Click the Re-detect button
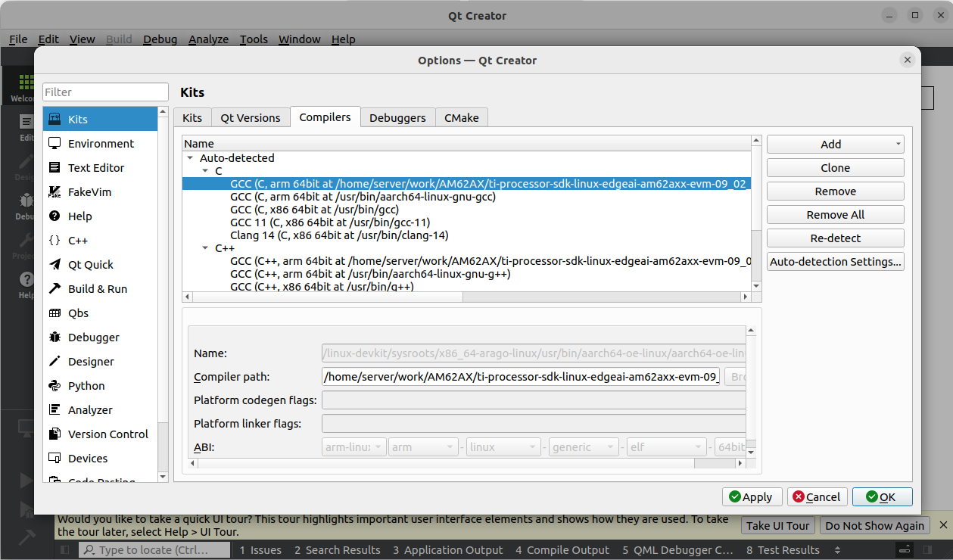This screenshot has height=560, width=953. click(x=835, y=238)
